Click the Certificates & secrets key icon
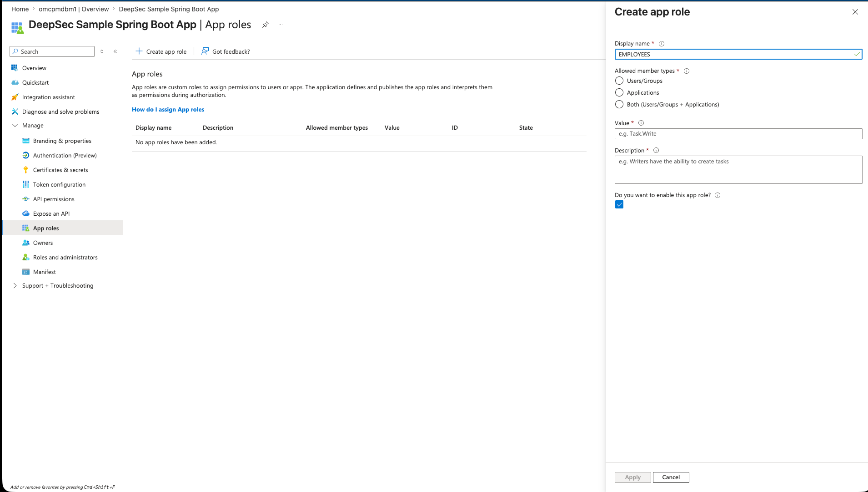868x492 pixels. pos(26,170)
